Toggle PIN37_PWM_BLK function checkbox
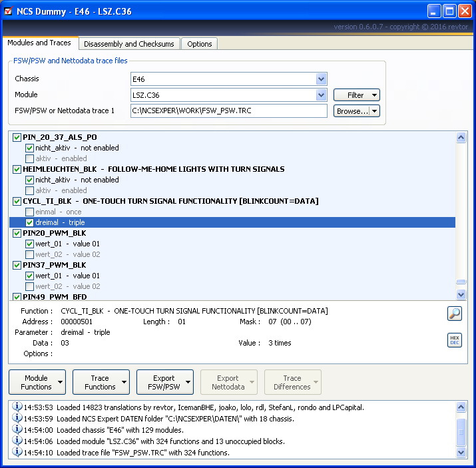This screenshot has width=476, height=468. tap(17, 265)
